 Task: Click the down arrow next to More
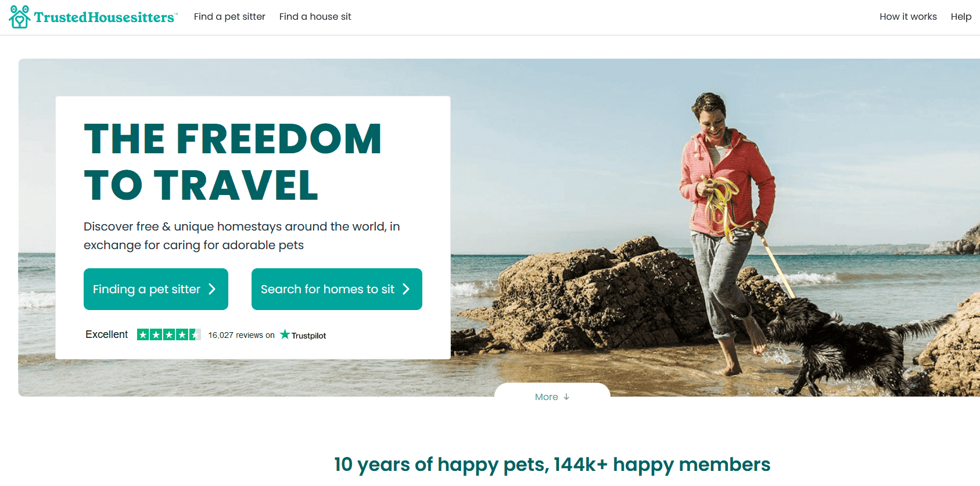coord(566,397)
